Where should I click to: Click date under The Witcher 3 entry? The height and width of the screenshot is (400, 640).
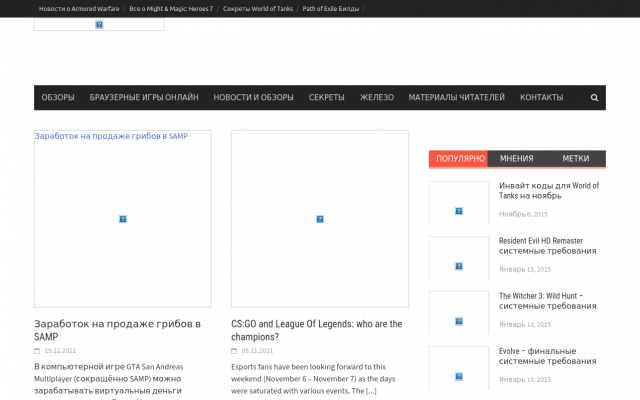click(525, 324)
